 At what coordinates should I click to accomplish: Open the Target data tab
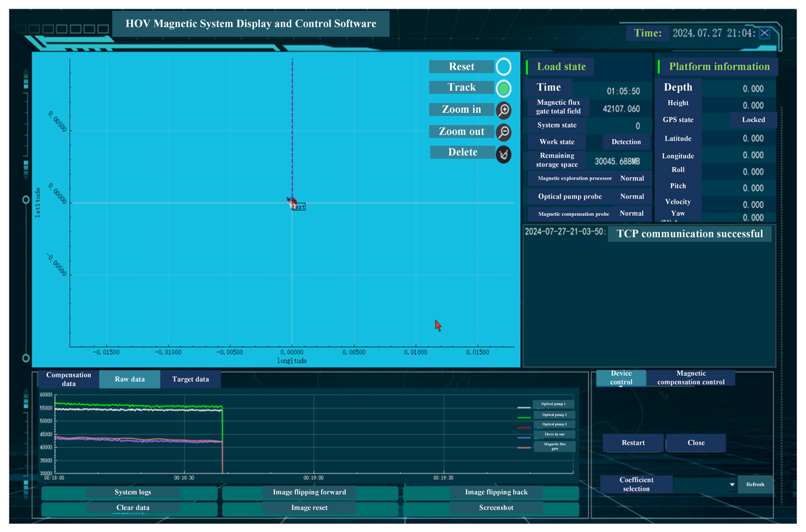[x=190, y=379]
